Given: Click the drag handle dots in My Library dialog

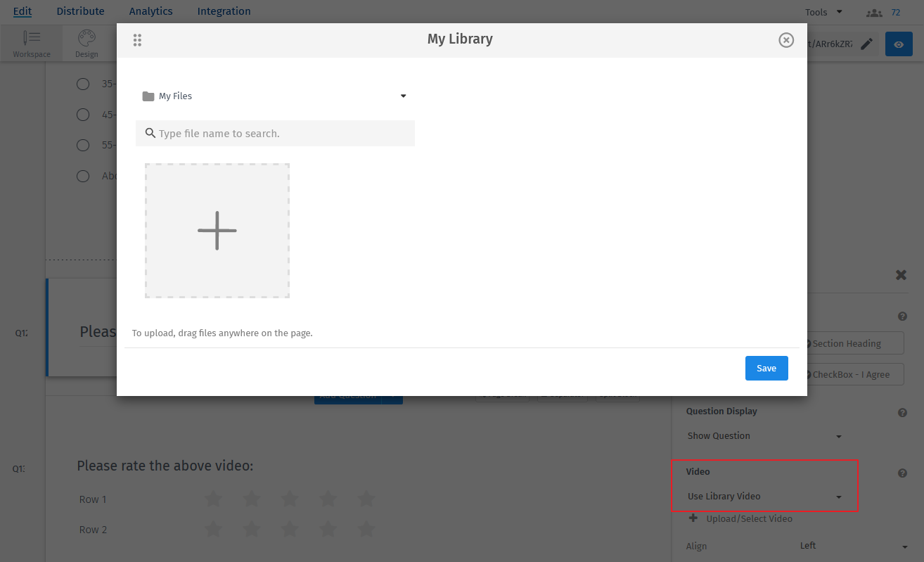Looking at the screenshot, I should [137, 39].
